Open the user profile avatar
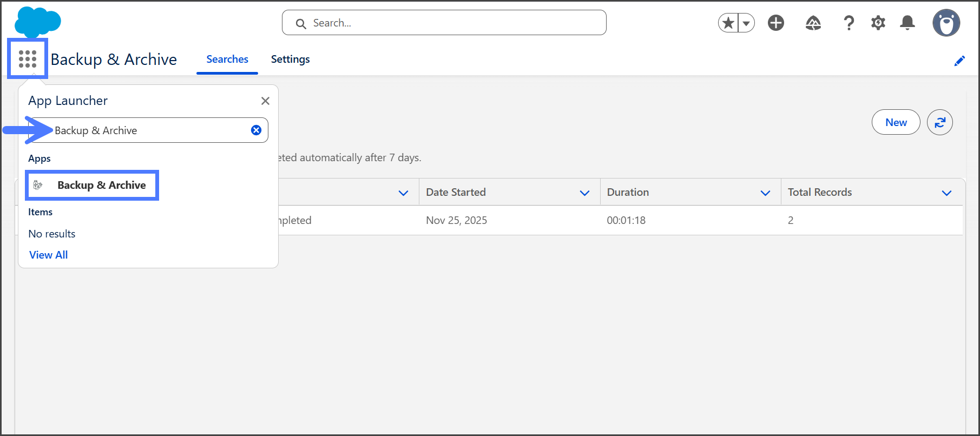The width and height of the screenshot is (980, 436). (945, 23)
